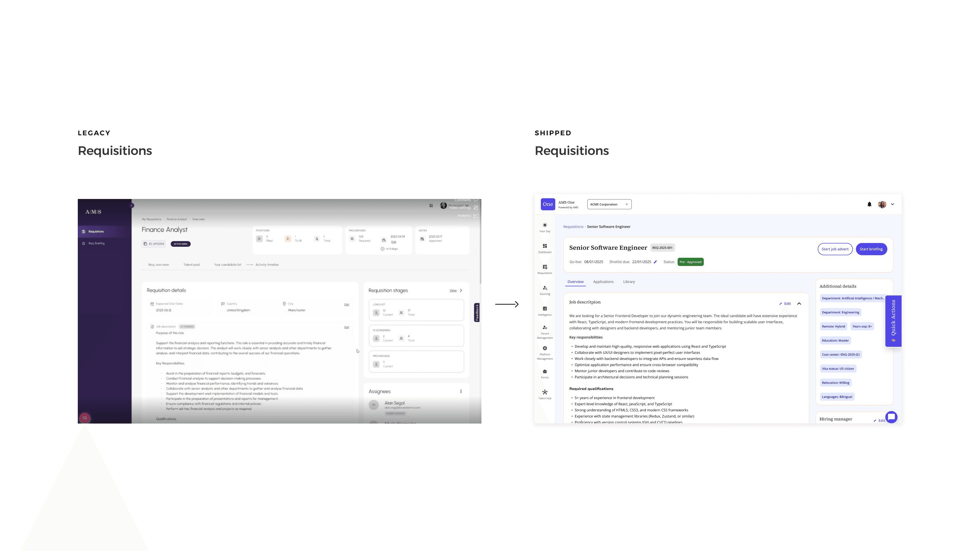Click the red chat button in legacy app
This screenshot has width=980, height=551.
tap(85, 418)
